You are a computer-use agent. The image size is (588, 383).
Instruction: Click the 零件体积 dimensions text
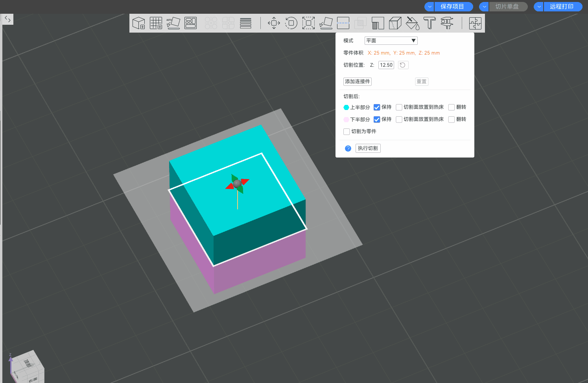click(404, 53)
